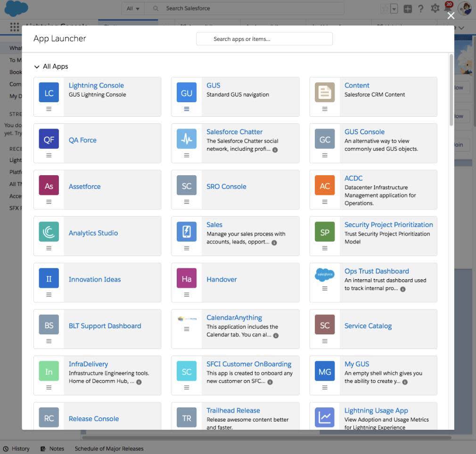476x454 pixels.
Task: Open the Trailhead Release TR icon
Action: (x=186, y=417)
